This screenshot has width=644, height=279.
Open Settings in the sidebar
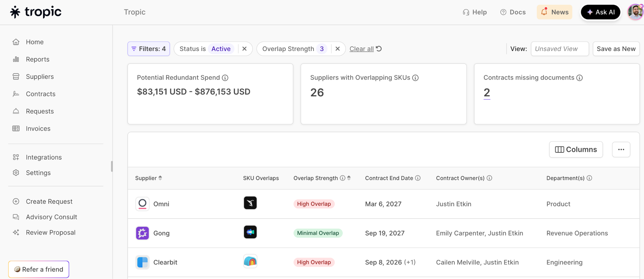pyautogui.click(x=38, y=173)
